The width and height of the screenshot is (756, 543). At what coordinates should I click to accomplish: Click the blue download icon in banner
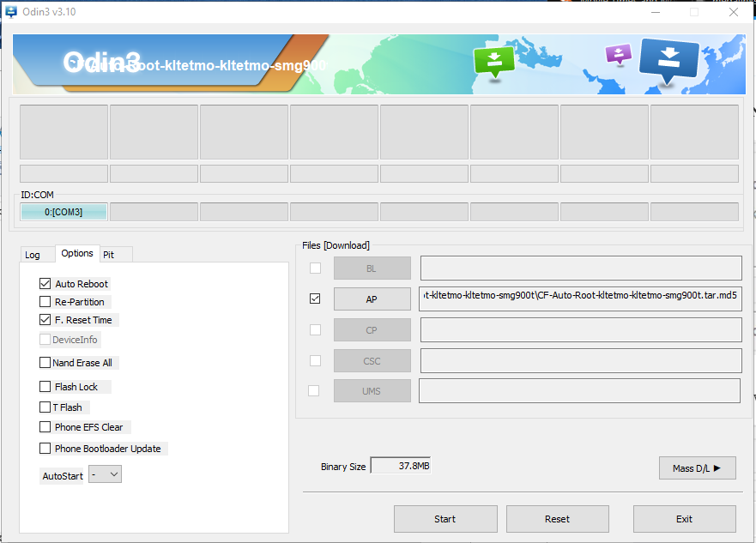coord(668,62)
